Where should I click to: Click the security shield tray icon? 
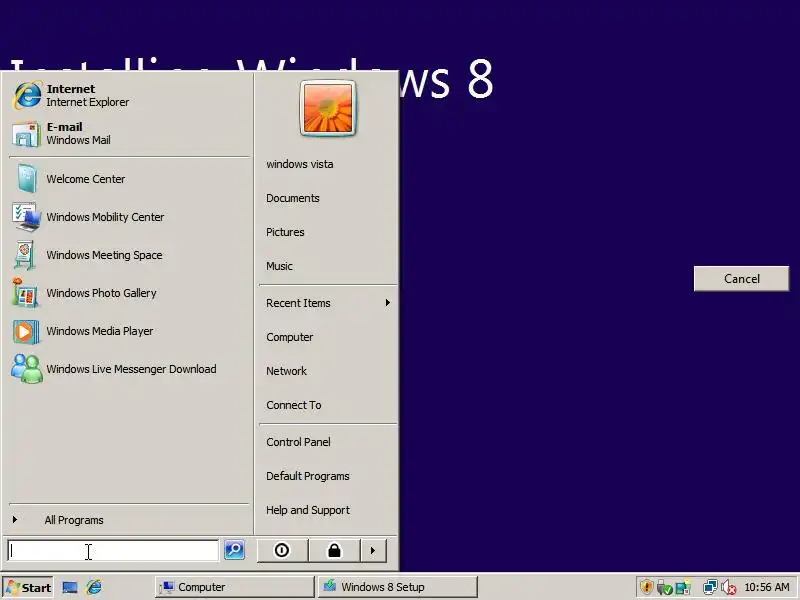pyautogui.click(x=646, y=587)
